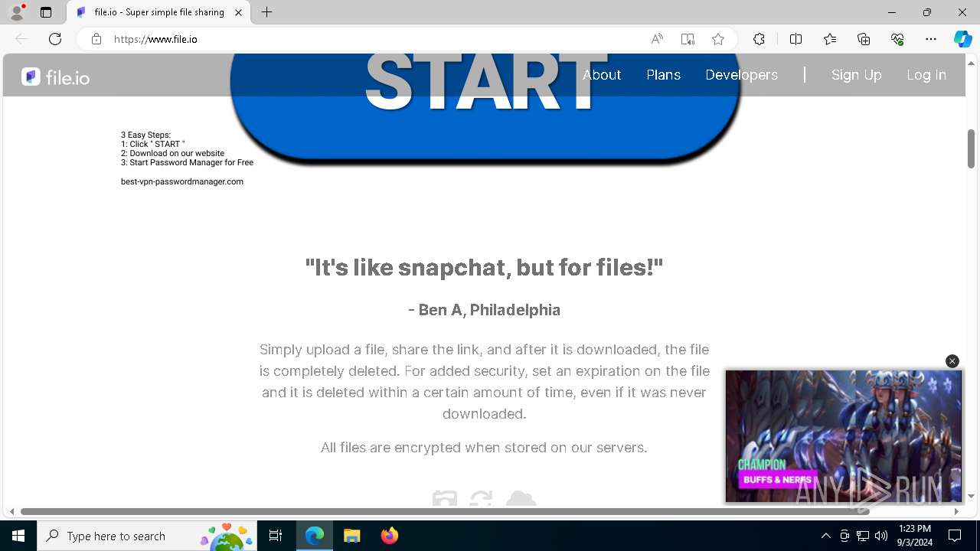Click Log In in the site header
The height and width of the screenshot is (551, 980).
[x=926, y=75]
